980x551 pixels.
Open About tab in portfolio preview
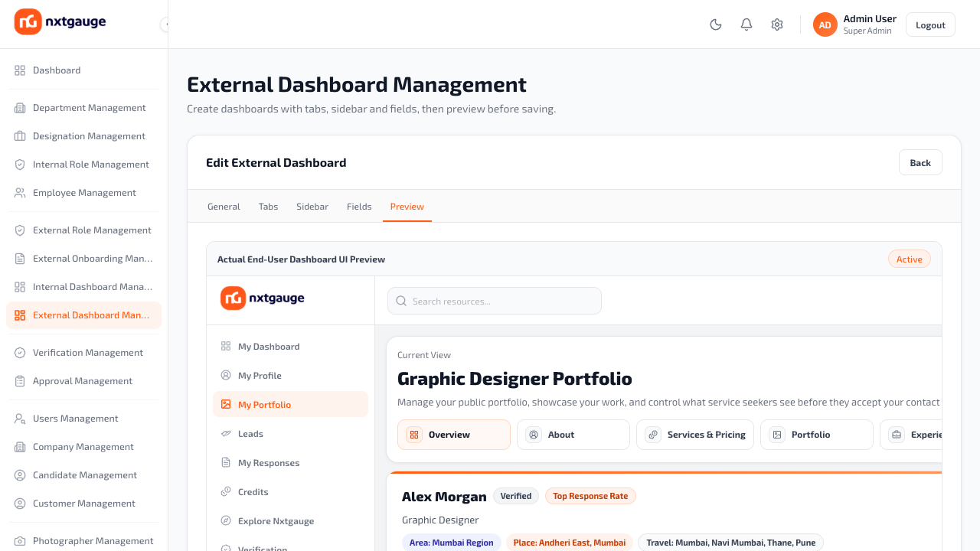click(573, 435)
